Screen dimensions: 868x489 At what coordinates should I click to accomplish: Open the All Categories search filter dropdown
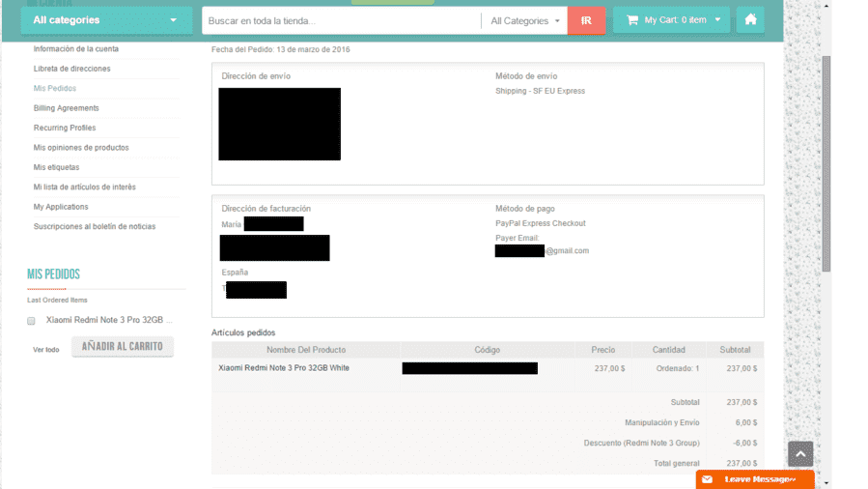[x=525, y=21]
